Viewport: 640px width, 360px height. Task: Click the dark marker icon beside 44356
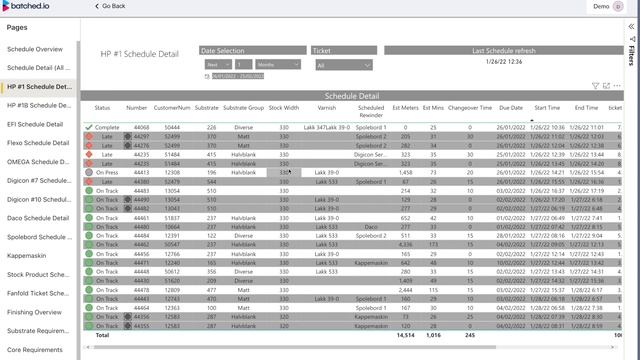point(128,317)
